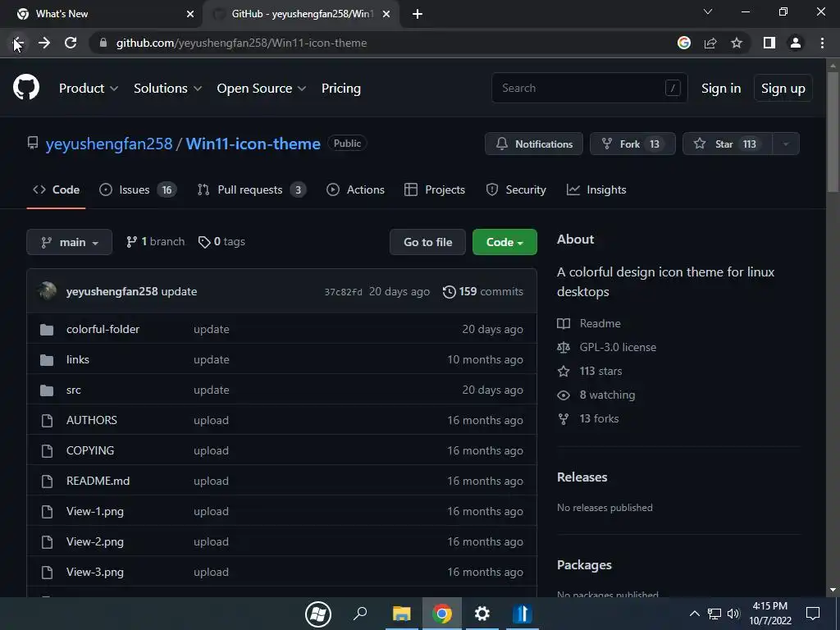Open Settings gear in taskbar
The width and height of the screenshot is (840, 630).
482,614
